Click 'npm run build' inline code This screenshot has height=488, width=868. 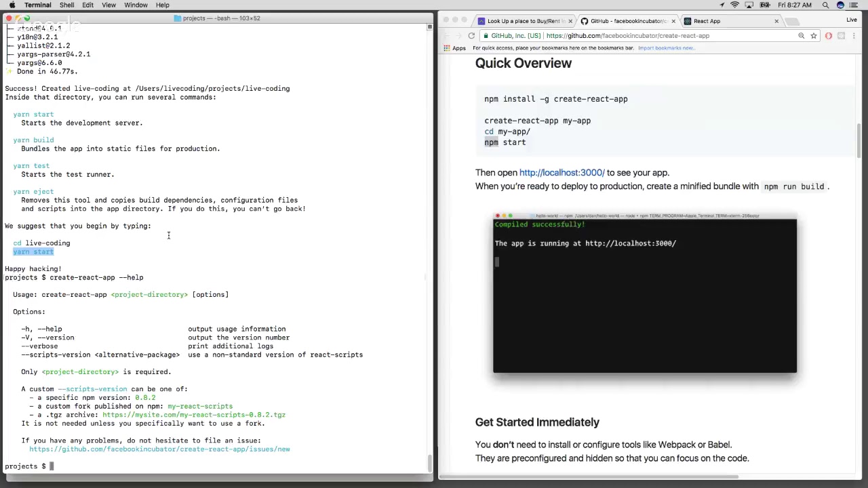794,186
